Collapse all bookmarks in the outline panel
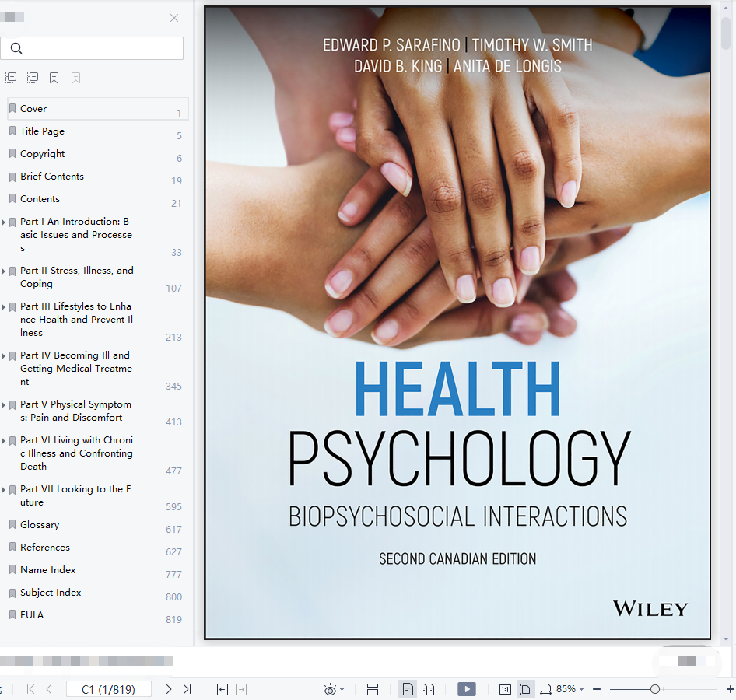Viewport: 736px width, 700px height. coord(33,78)
